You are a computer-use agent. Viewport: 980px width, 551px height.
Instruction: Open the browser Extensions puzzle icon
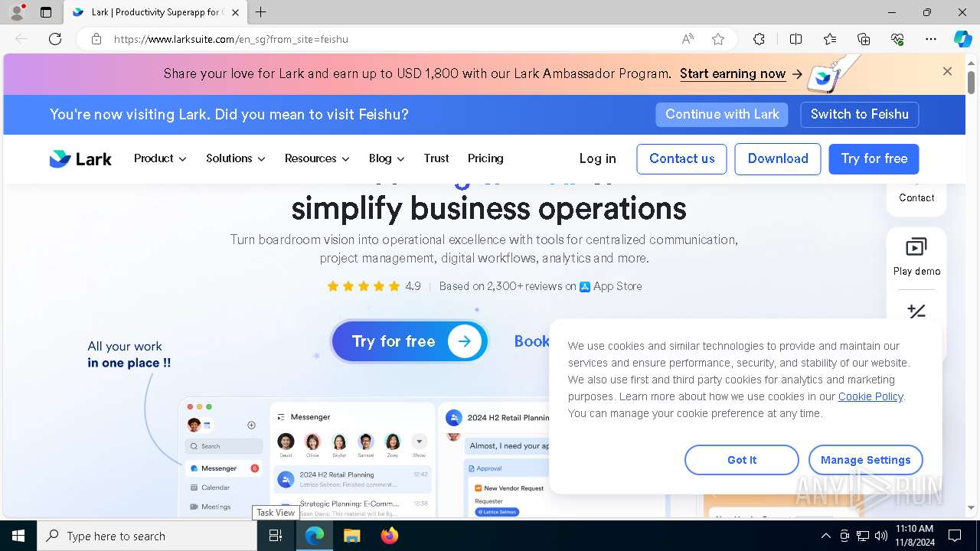pyautogui.click(x=759, y=39)
